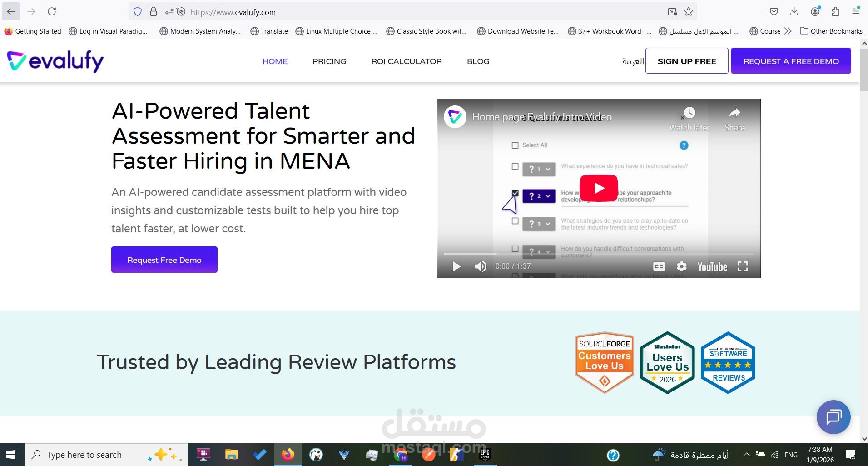
Task: Click the evalufy logo
Action: click(x=55, y=61)
